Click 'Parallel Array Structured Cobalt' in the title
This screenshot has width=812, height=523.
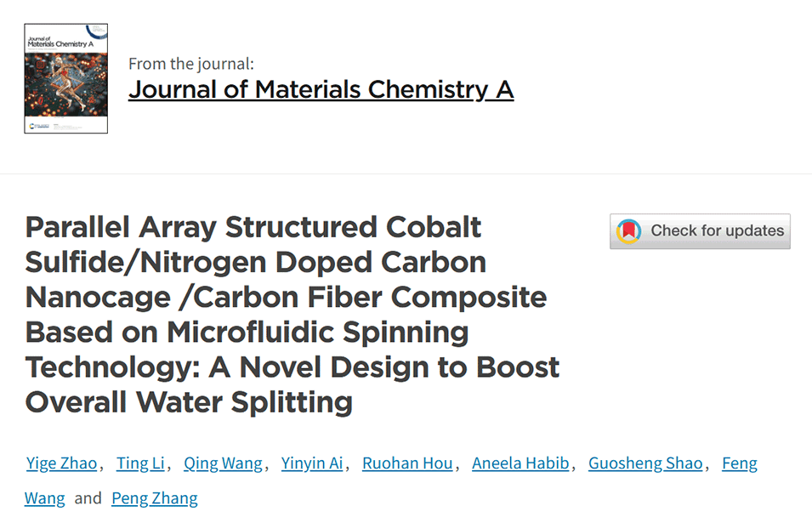pos(253,227)
